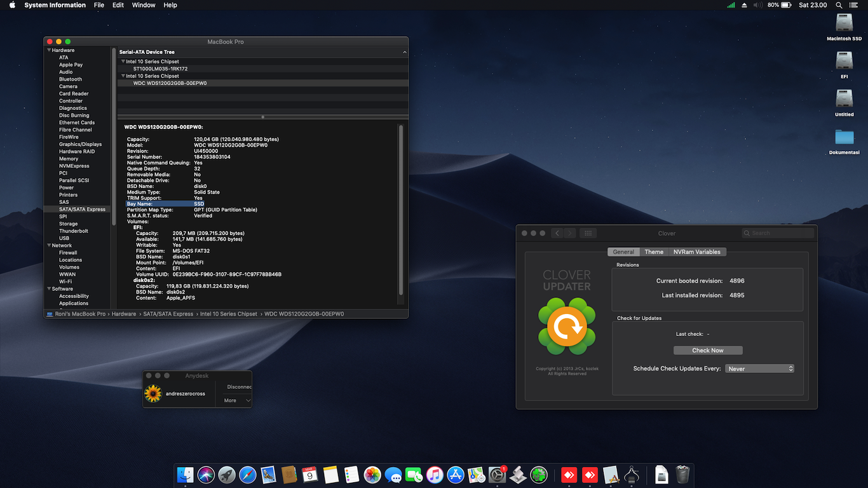Open the Dokumentasi folder on the desktop
The image size is (868, 488).
(844, 138)
